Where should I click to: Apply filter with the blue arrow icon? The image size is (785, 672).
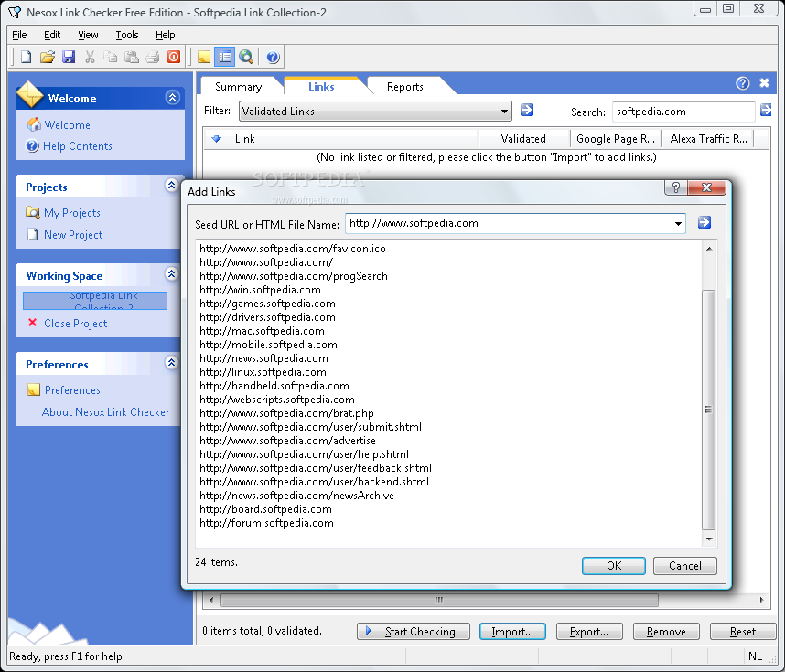pyautogui.click(x=527, y=110)
